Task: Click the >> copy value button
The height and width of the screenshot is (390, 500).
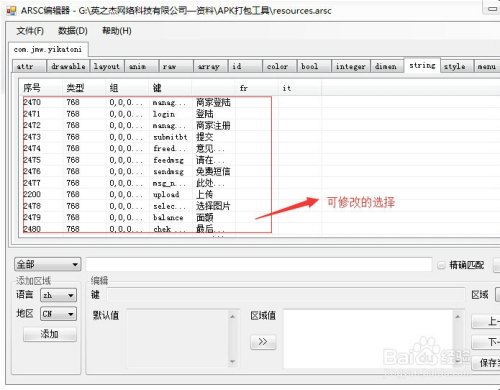Action: [263, 342]
